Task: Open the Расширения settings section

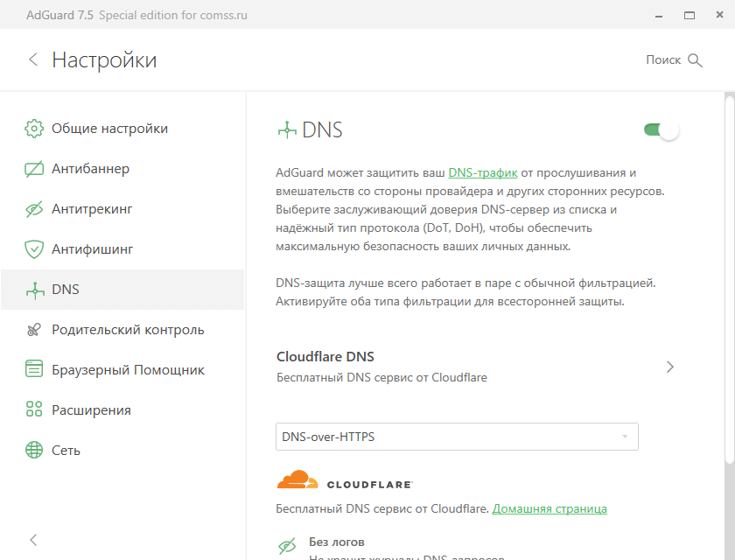Action: 91,410
